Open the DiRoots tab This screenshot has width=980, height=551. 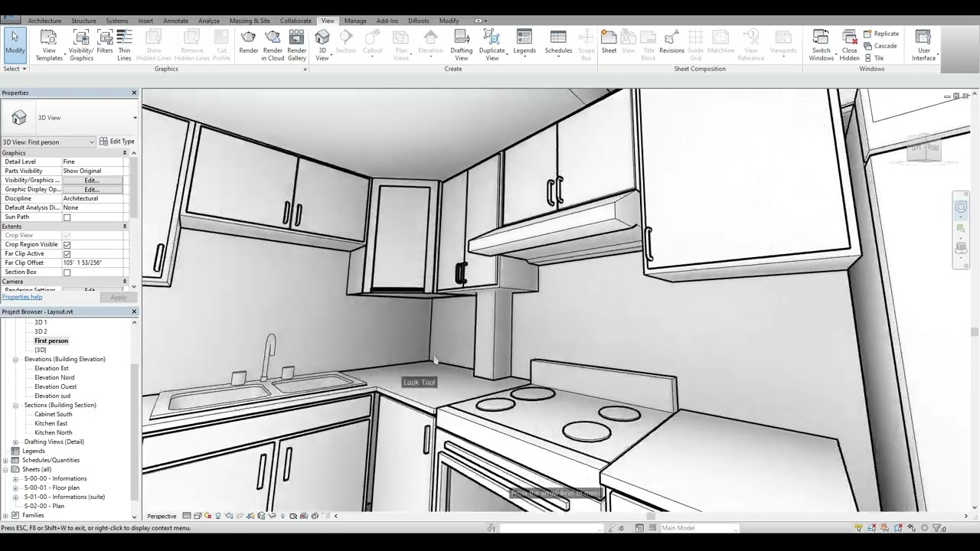[419, 21]
